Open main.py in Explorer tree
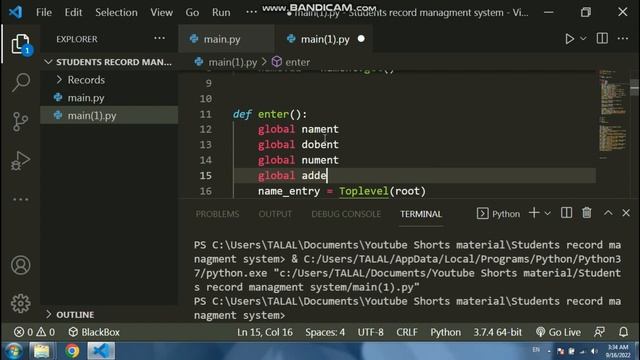The image size is (640, 360). [109, 98]
